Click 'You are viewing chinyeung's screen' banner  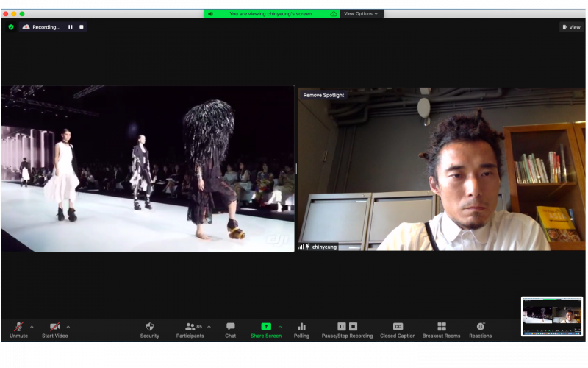tap(270, 14)
